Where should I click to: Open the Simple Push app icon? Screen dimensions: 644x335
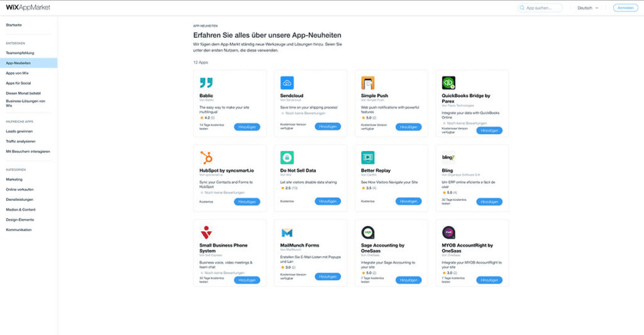(x=367, y=82)
